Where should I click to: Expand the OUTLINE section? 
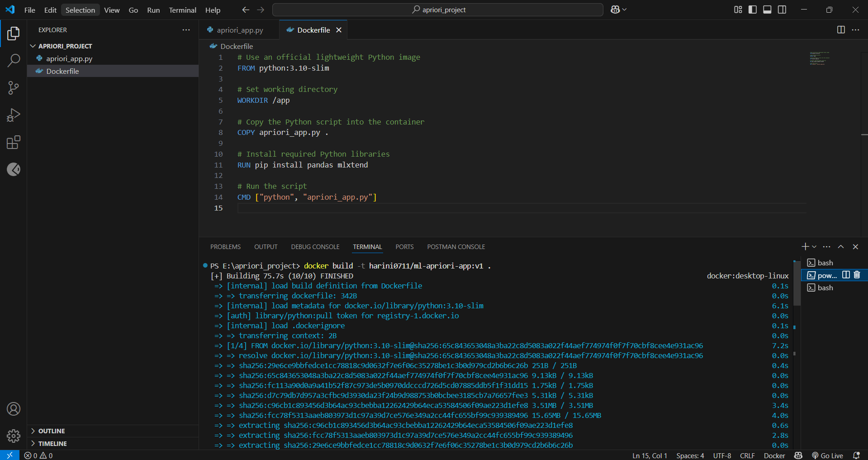52,431
